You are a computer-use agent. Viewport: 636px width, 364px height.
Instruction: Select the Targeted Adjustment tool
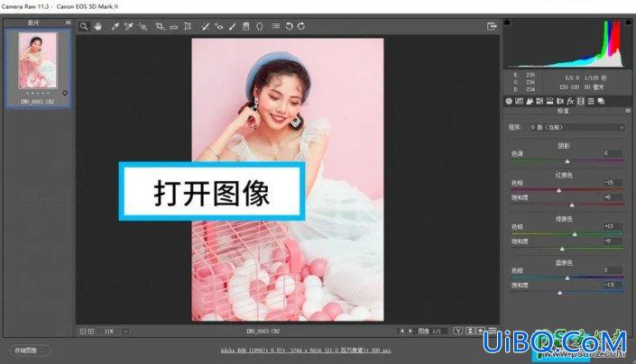click(143, 26)
